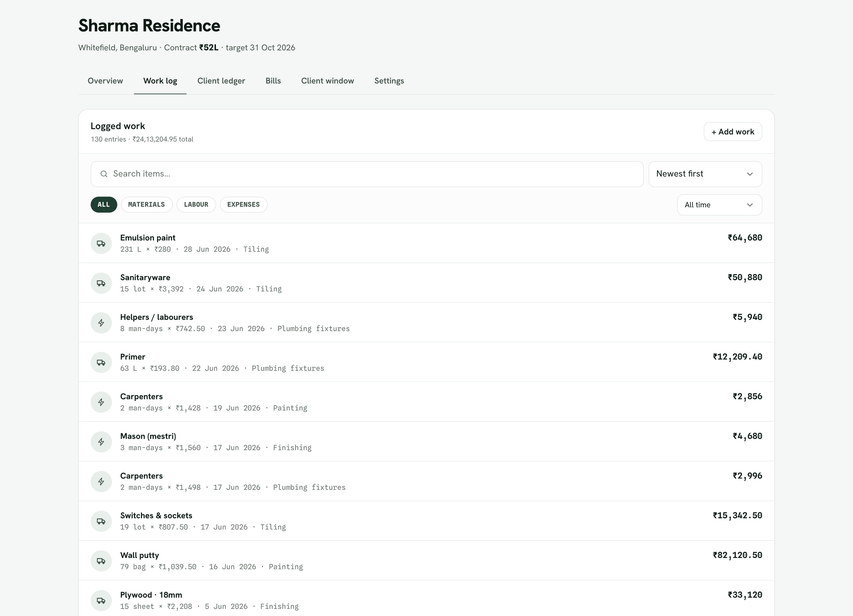Filter the log by MATERIALS
The height and width of the screenshot is (616, 853).
pyautogui.click(x=147, y=205)
